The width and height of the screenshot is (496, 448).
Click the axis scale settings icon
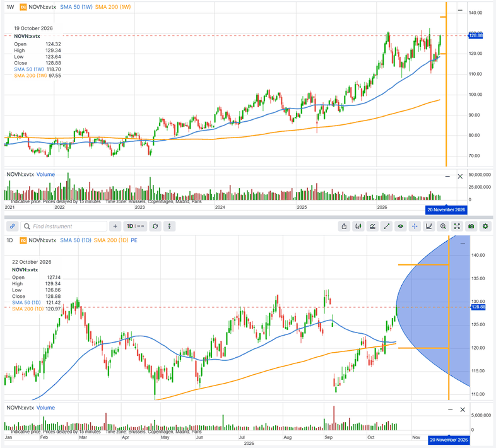[x=428, y=227]
